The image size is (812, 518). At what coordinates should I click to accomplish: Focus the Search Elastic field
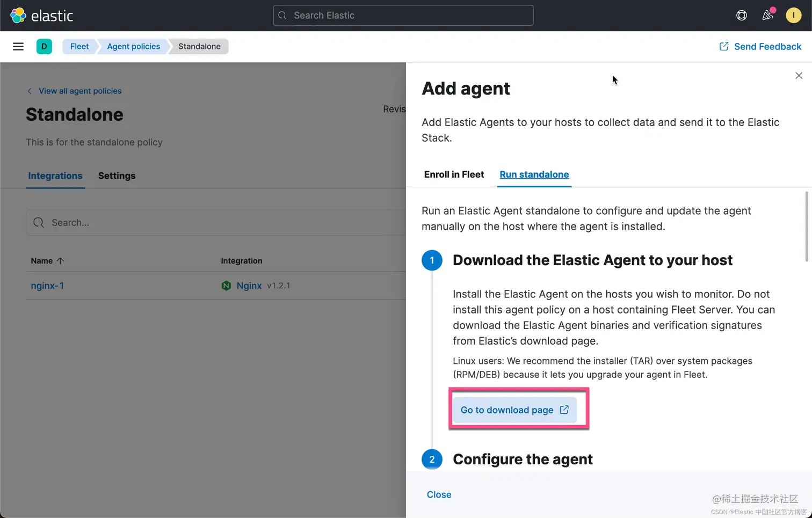click(x=403, y=16)
